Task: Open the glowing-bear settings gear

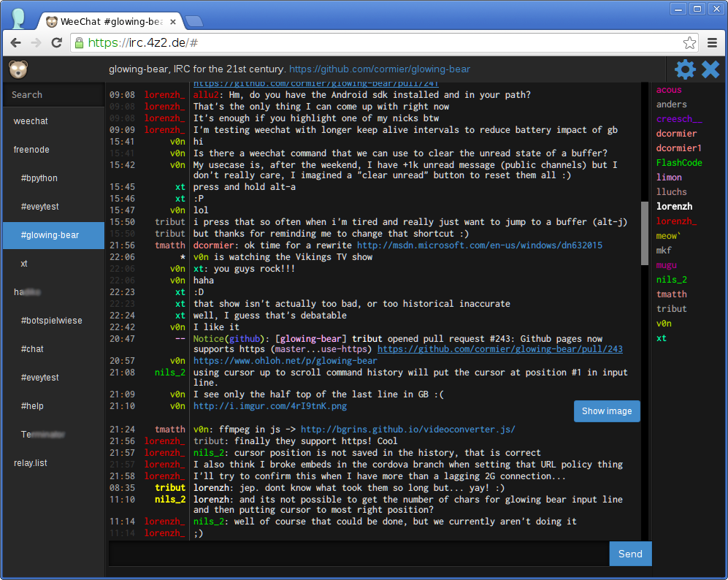Action: pyautogui.click(x=685, y=69)
